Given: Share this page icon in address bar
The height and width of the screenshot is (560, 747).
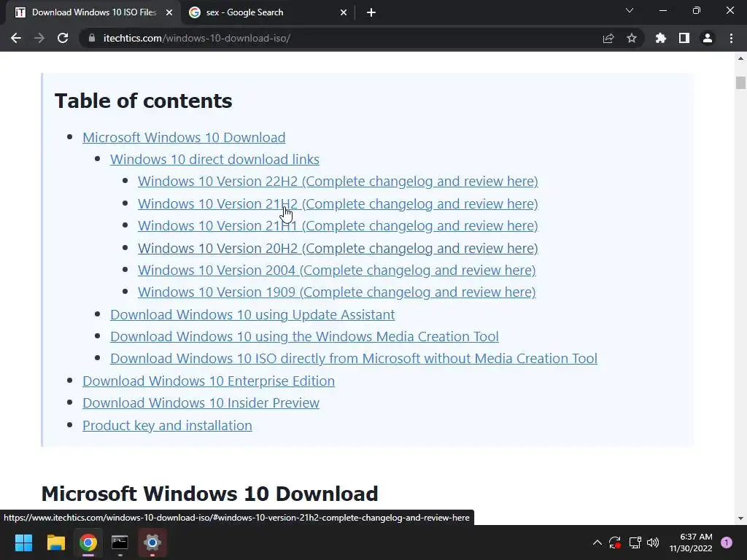Looking at the screenshot, I should [608, 38].
